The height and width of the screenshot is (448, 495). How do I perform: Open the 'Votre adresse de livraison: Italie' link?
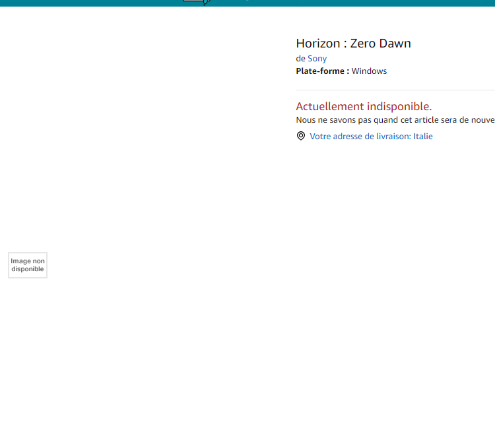click(x=371, y=137)
